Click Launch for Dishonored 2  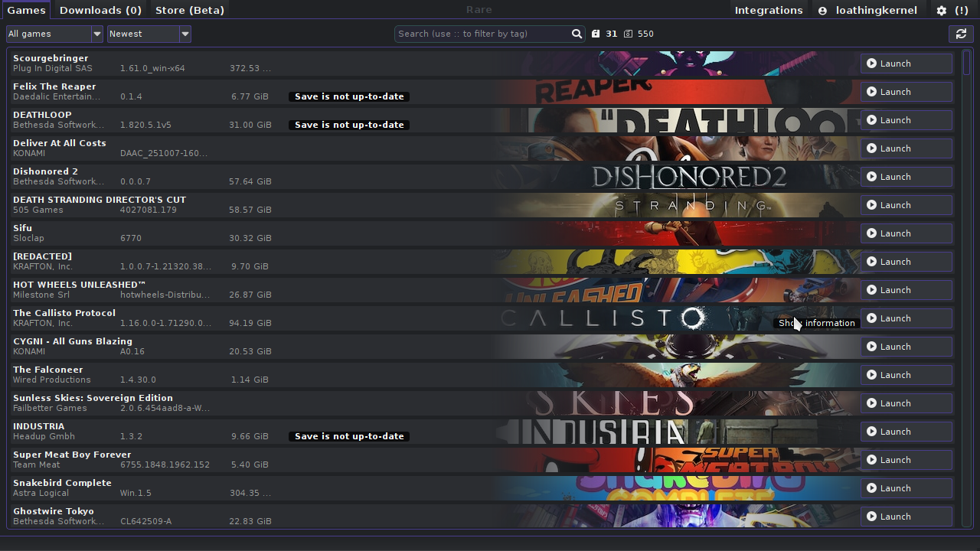tap(906, 177)
